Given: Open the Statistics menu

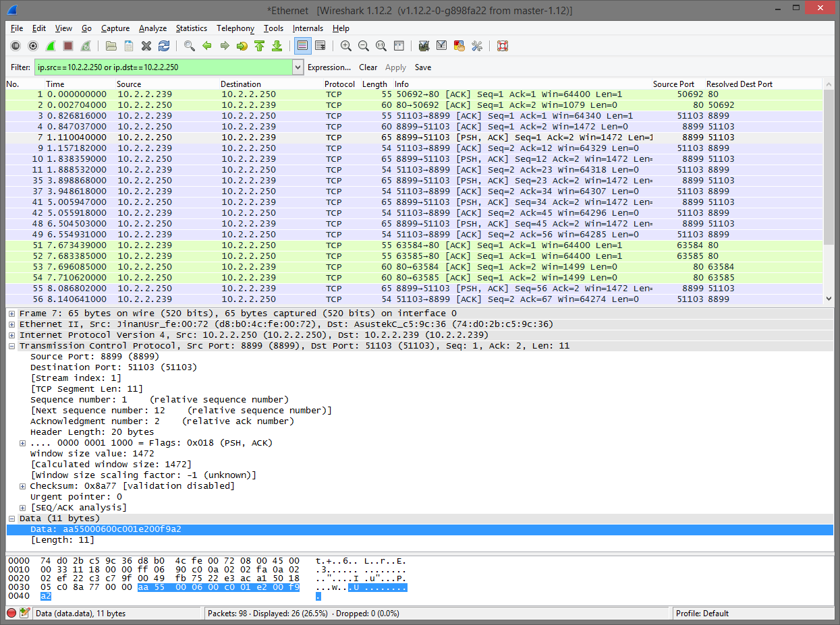Looking at the screenshot, I should (191, 28).
